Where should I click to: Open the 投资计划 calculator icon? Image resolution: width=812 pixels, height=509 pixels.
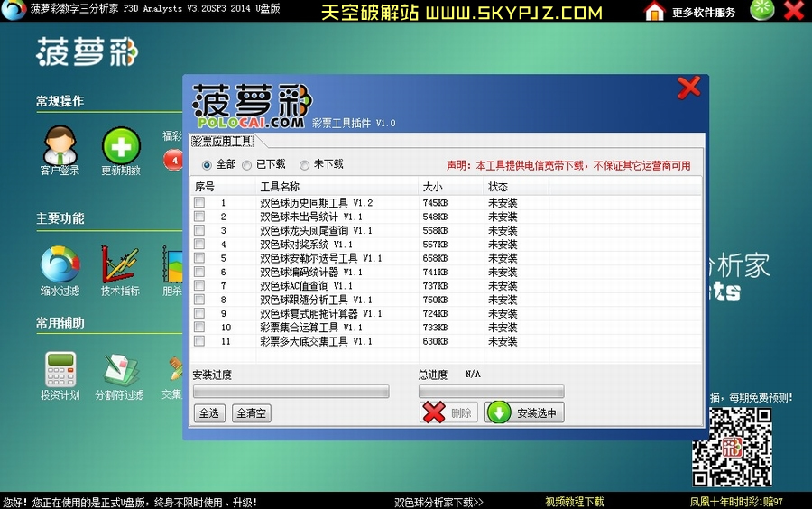point(60,369)
